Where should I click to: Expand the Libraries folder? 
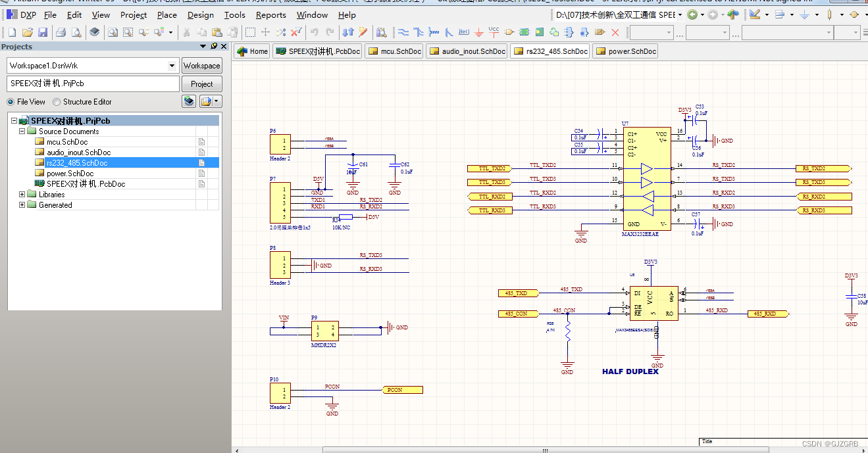pyautogui.click(x=22, y=195)
